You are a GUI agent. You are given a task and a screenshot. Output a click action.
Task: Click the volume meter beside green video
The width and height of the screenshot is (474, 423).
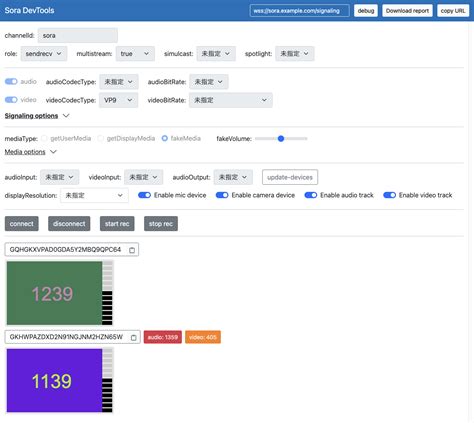[107, 293]
